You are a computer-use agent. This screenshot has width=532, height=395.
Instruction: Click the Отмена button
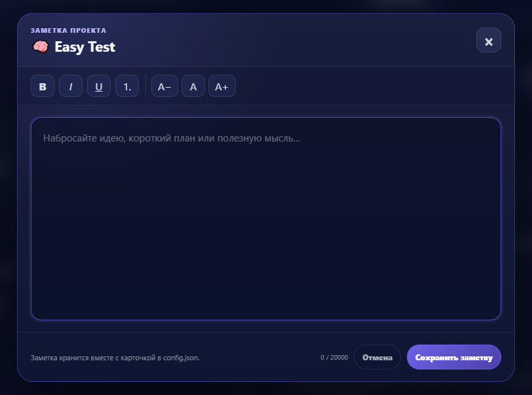(x=377, y=357)
